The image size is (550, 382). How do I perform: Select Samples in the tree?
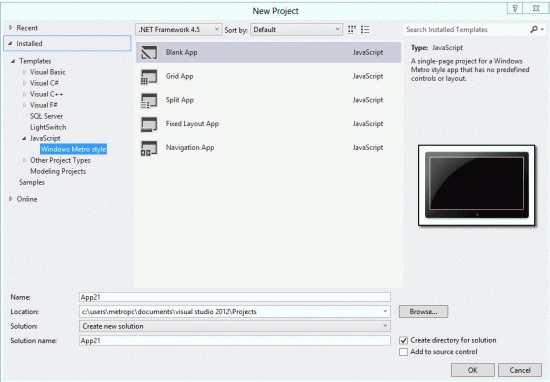(32, 182)
